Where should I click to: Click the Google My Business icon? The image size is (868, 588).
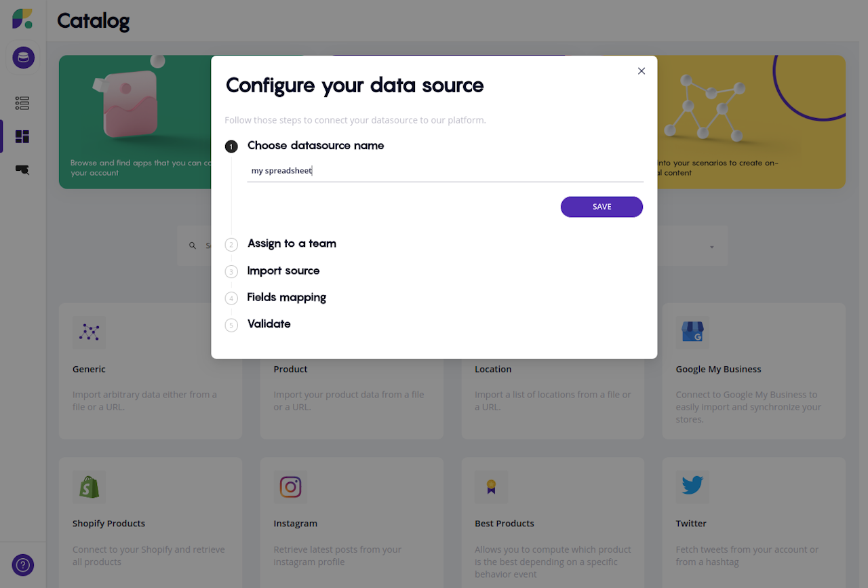click(x=692, y=333)
